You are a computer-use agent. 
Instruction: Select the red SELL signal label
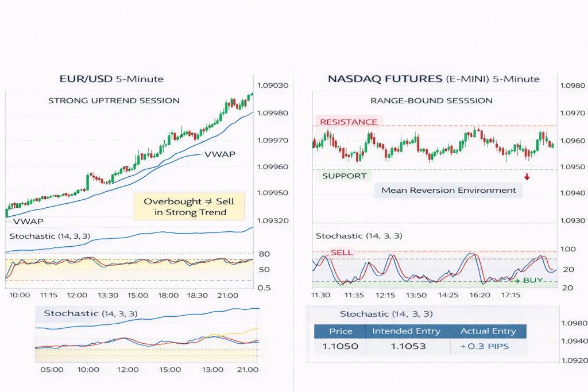tap(342, 253)
